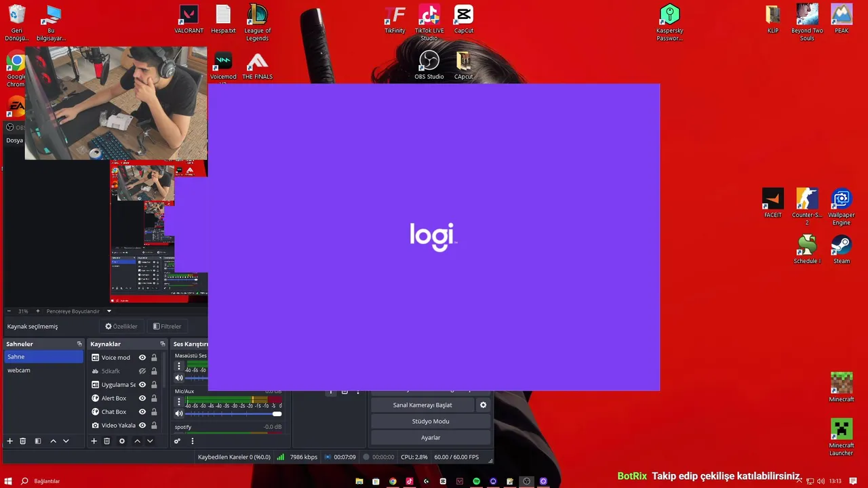The image size is (868, 488).
Task: Open VALORANT desktop shortcut
Action: [x=189, y=19]
